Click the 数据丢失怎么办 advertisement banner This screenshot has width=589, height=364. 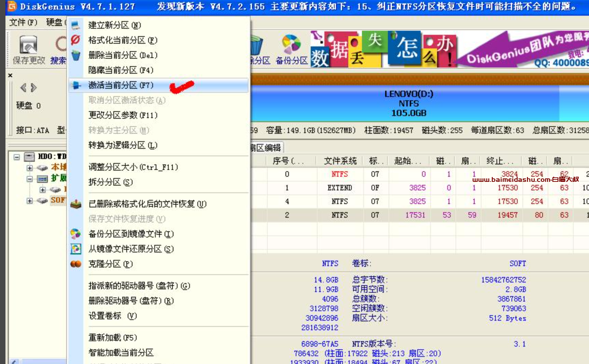(383, 49)
